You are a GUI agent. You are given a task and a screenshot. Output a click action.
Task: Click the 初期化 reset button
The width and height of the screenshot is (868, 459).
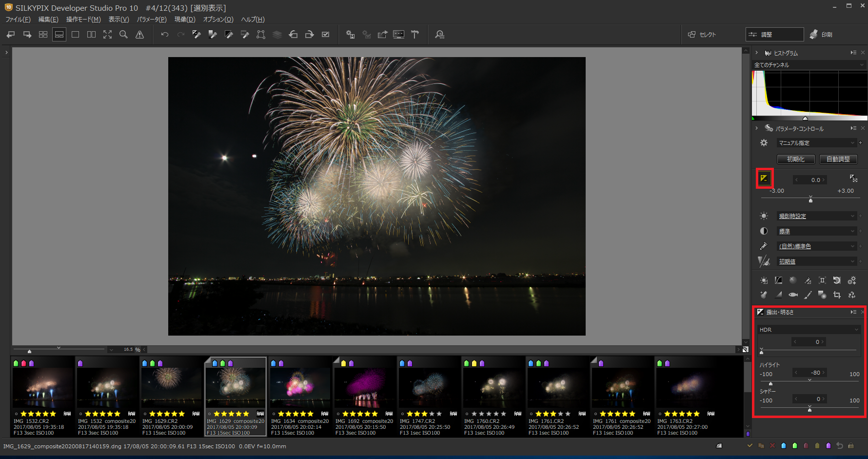point(796,160)
